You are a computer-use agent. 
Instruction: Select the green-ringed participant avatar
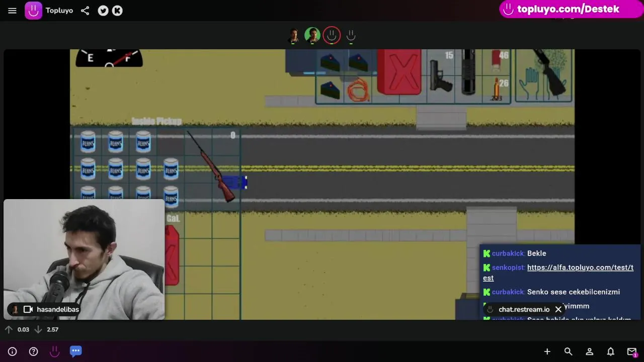coord(312,35)
